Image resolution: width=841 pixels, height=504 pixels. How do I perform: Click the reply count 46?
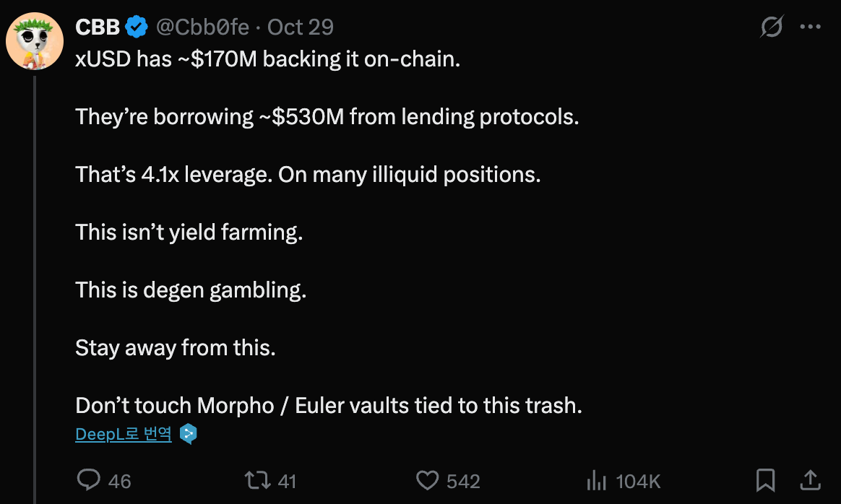point(119,481)
